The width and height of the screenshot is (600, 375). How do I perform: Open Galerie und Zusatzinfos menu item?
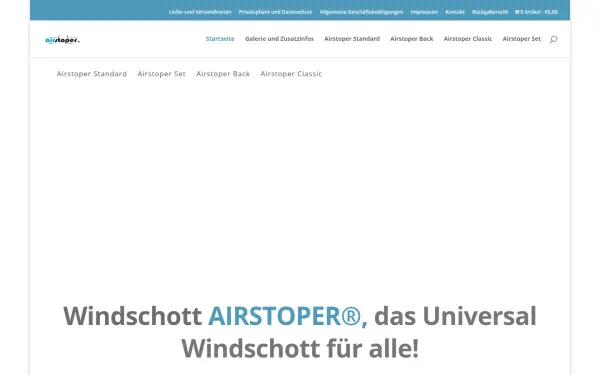pos(279,39)
